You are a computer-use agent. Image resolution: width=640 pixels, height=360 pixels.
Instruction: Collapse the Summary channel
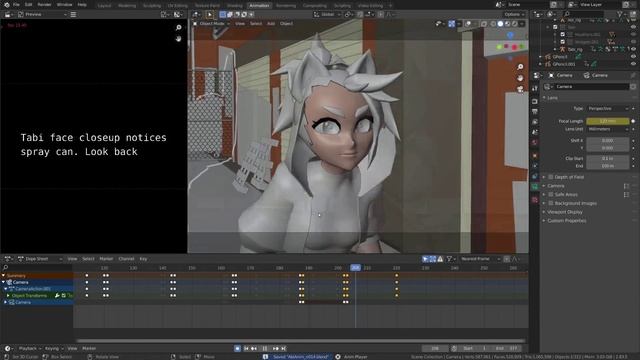click(3, 276)
